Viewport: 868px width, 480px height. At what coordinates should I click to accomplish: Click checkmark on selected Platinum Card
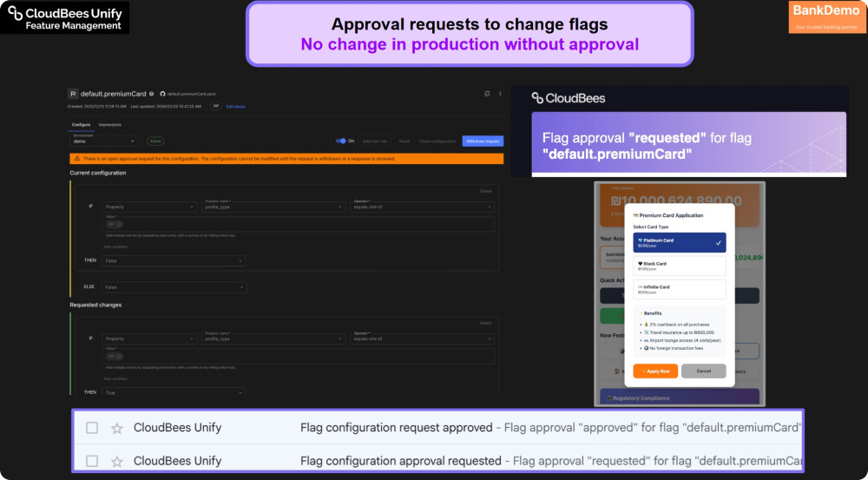pyautogui.click(x=719, y=242)
